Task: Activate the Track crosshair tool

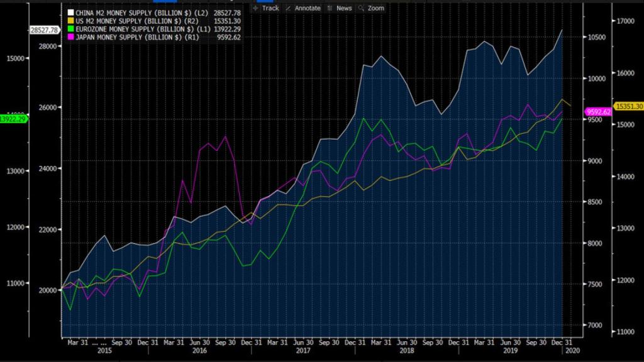Action: 266,8
